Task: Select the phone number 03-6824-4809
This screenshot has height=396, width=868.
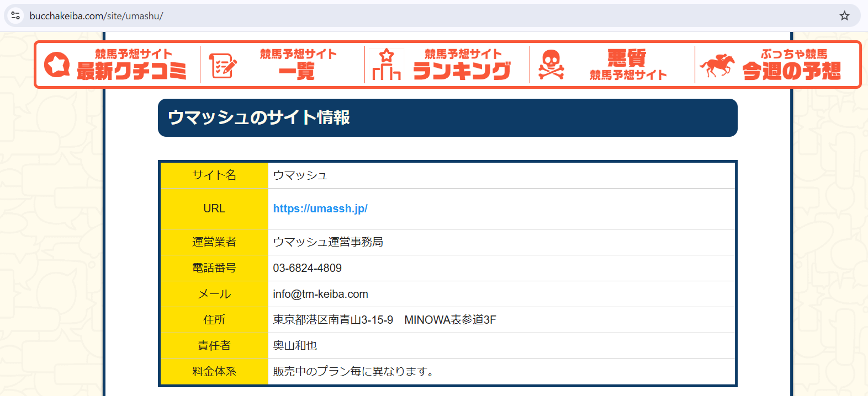Action: click(307, 268)
